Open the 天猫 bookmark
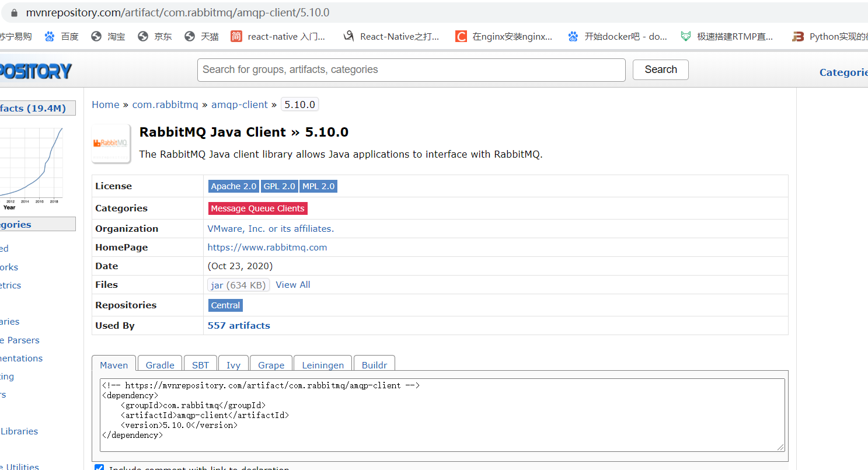 click(201, 36)
